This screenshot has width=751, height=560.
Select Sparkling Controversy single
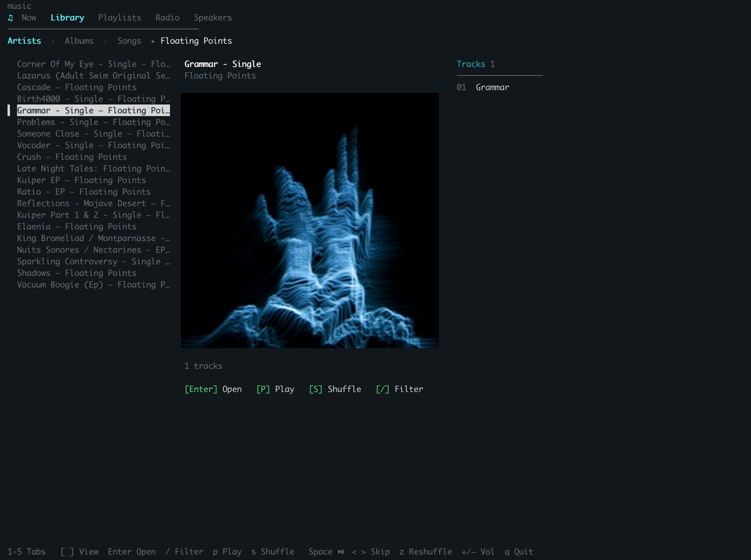[x=93, y=261]
